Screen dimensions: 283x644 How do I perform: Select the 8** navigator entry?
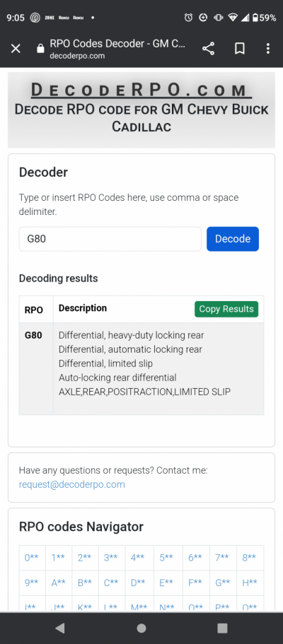[249, 557]
